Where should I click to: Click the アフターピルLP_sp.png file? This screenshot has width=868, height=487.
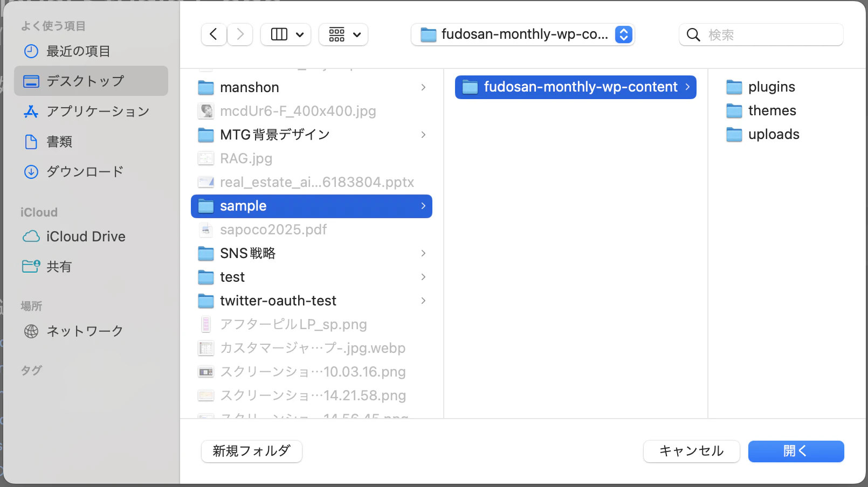click(x=312, y=324)
